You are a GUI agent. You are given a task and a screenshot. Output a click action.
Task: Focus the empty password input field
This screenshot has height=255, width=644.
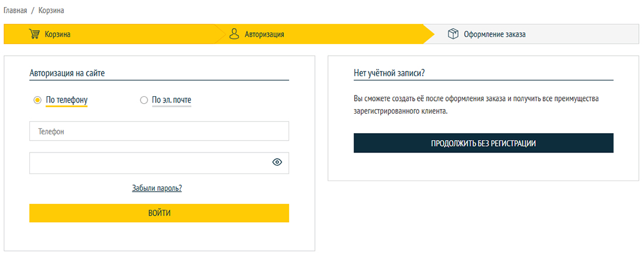coord(149,163)
